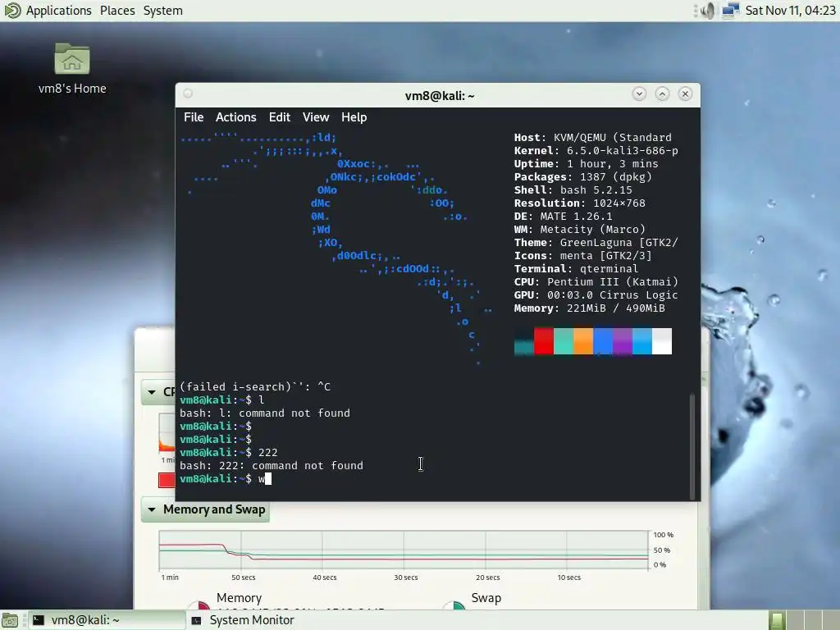The width and height of the screenshot is (840, 630).
Task: Click the 'Shell: bash 5.2.15' line
Action: pyautogui.click(x=573, y=190)
